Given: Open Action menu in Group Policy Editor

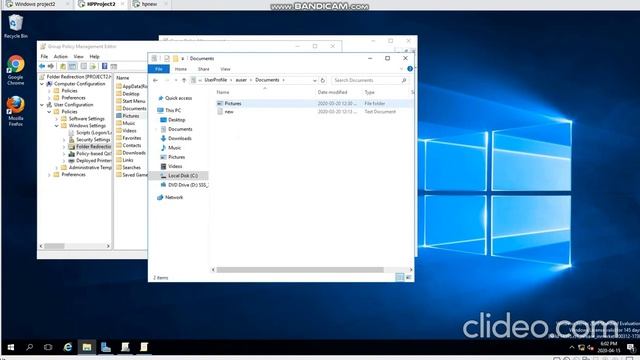Looking at the screenshot, I should pyautogui.click(x=60, y=56).
